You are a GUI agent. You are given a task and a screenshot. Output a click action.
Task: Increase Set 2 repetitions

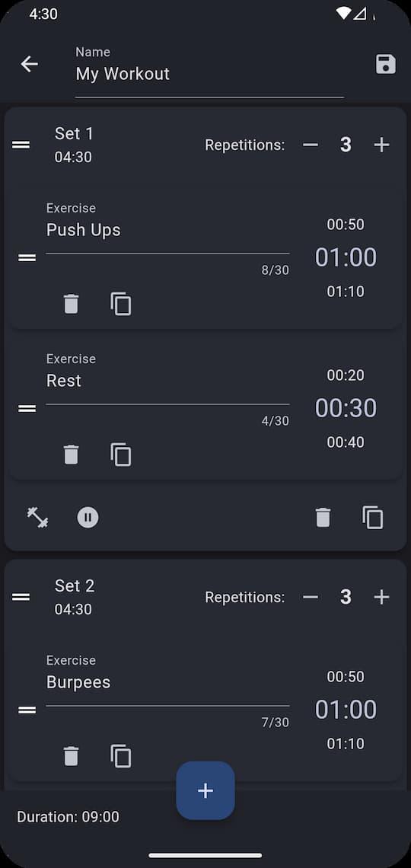click(381, 597)
